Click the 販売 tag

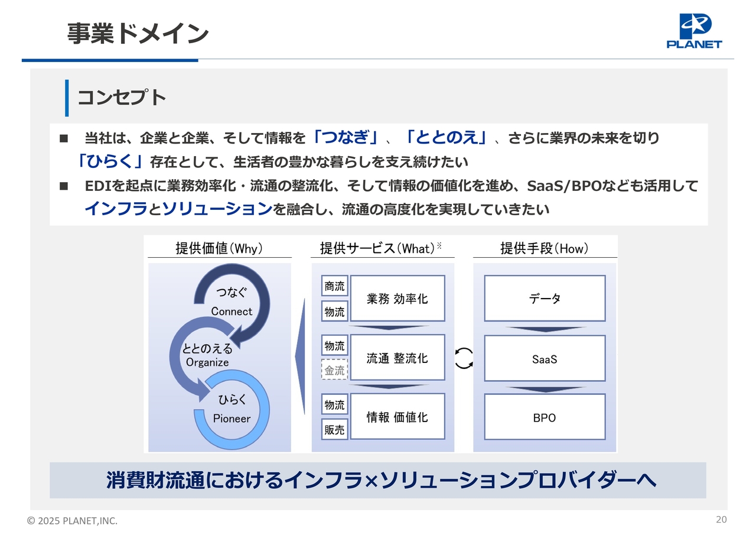point(334,430)
